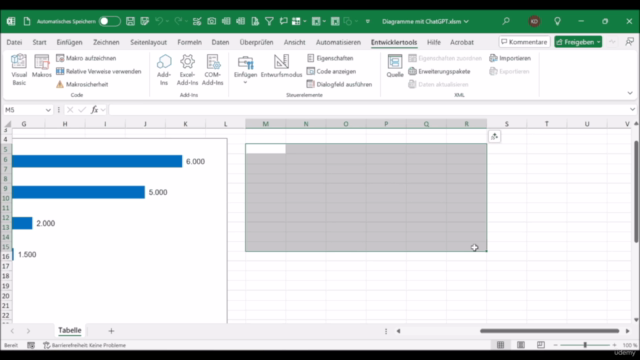Click Code anzeigen
Screen dimensions: 640x360
tap(331, 71)
